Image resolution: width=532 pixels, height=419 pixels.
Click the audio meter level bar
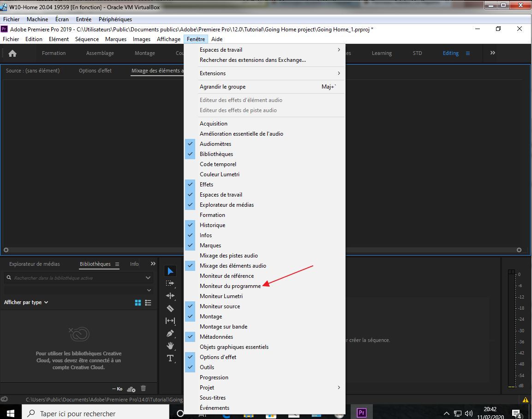point(511,329)
